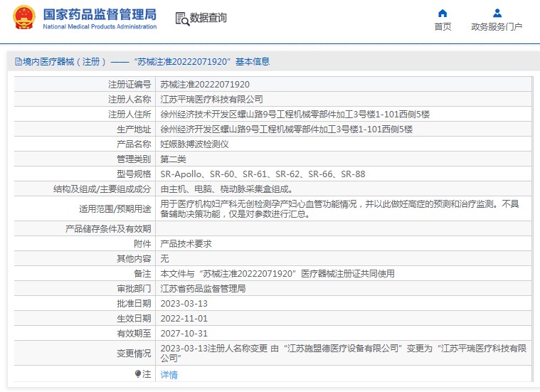Go to 首页 home link
This screenshot has width=540, height=392.
pyautogui.click(x=443, y=26)
